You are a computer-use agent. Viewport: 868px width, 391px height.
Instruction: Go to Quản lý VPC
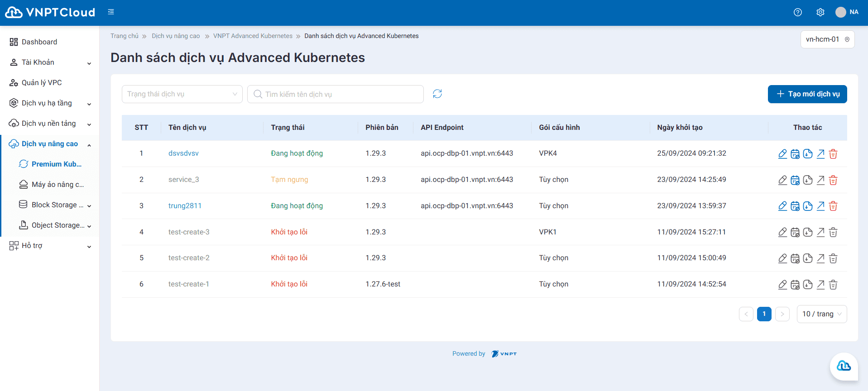42,83
